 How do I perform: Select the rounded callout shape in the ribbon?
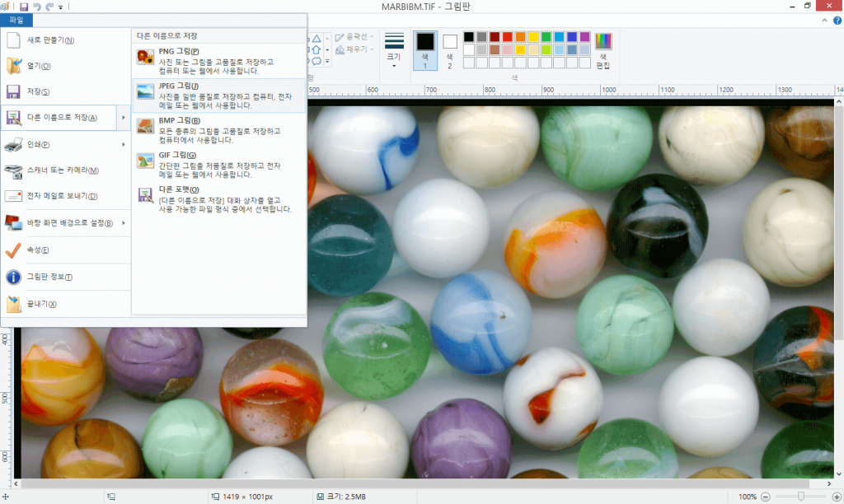[x=316, y=61]
